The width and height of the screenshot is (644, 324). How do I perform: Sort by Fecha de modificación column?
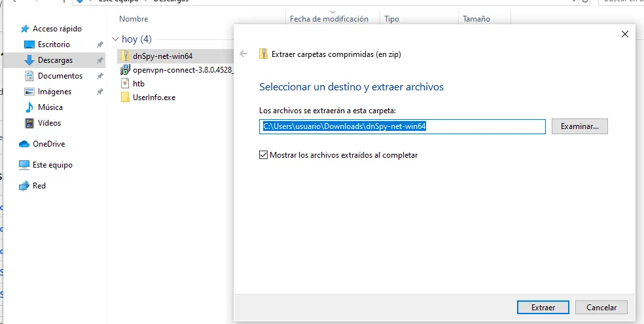(329, 19)
